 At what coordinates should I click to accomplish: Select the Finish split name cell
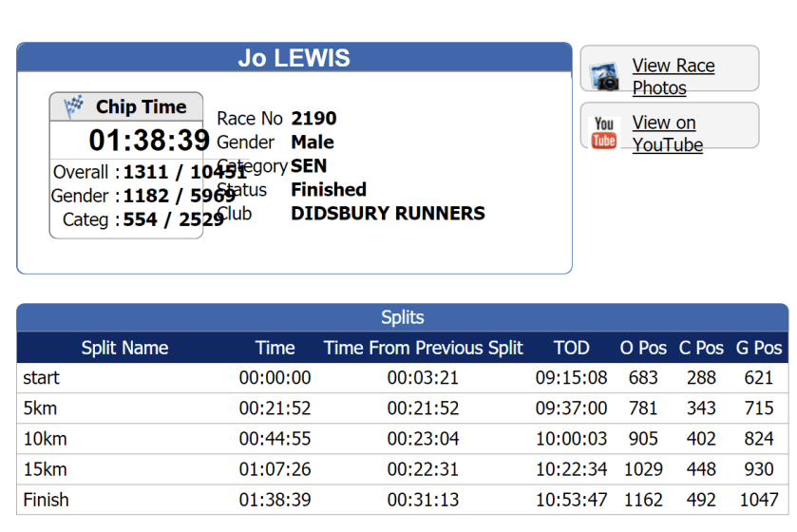46,500
